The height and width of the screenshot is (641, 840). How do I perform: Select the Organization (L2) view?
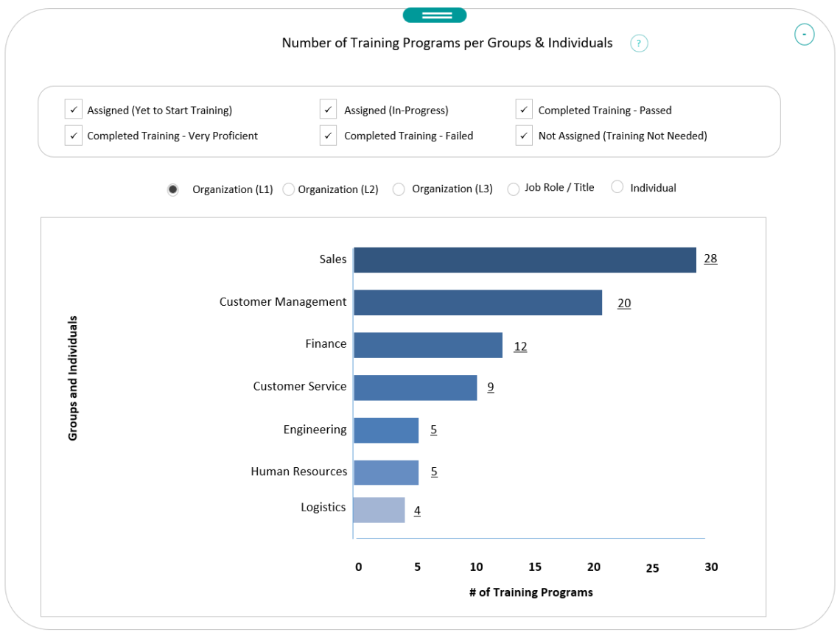coord(288,189)
